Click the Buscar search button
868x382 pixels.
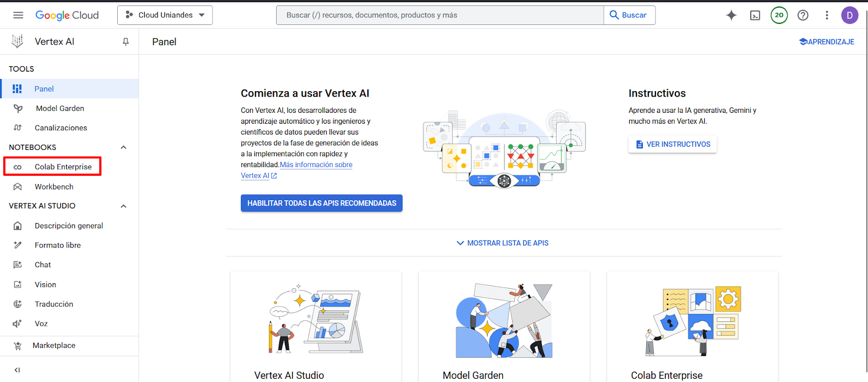point(629,15)
